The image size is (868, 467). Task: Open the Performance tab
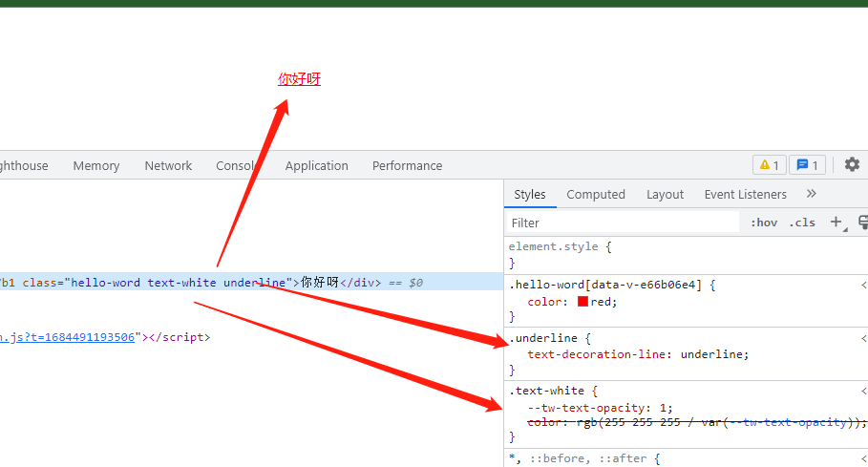point(407,165)
